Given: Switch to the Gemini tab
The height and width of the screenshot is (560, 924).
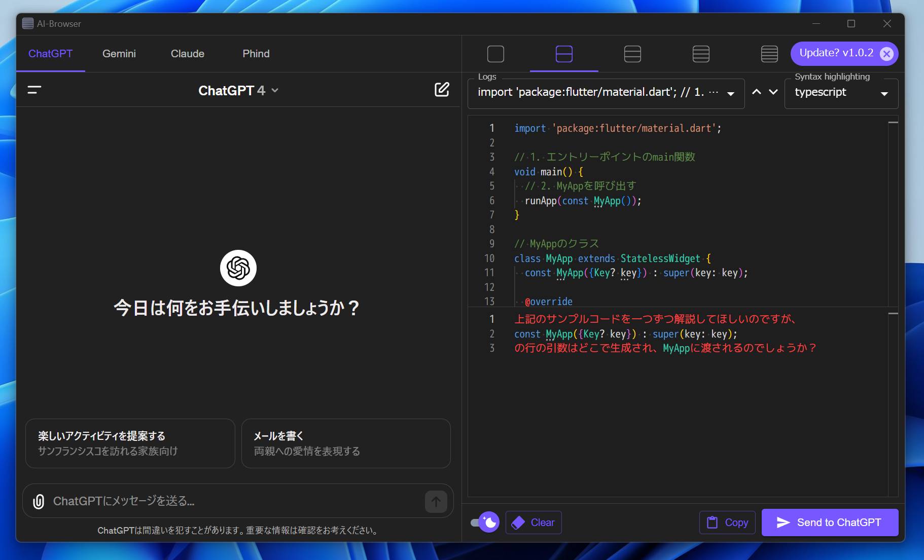Looking at the screenshot, I should click(119, 54).
